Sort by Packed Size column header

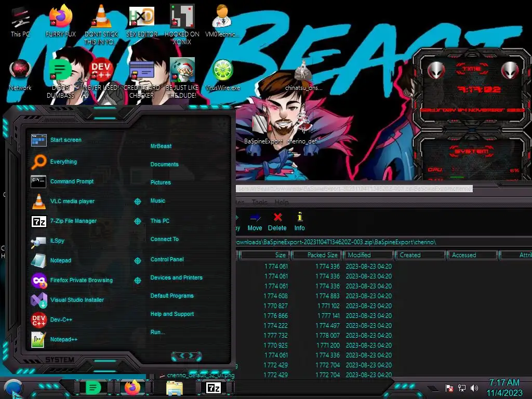pos(317,255)
